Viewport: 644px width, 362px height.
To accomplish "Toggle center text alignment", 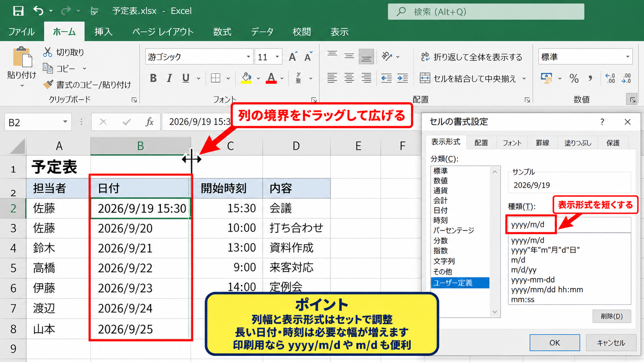I will (349, 78).
